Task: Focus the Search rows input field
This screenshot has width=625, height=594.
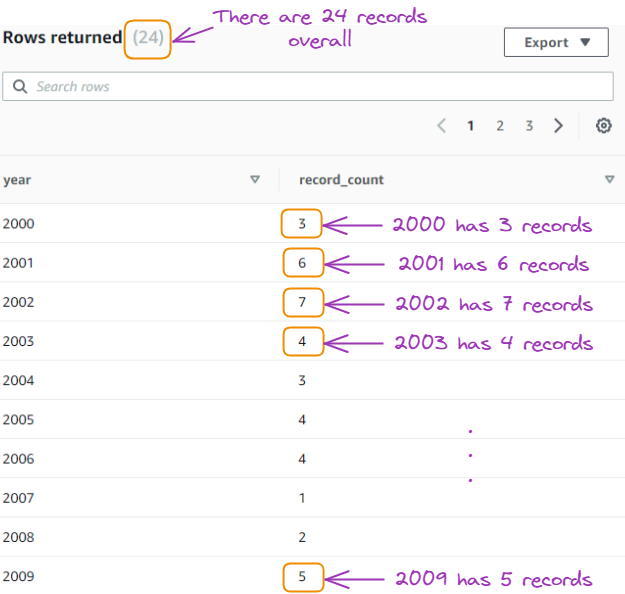Action: [308, 87]
